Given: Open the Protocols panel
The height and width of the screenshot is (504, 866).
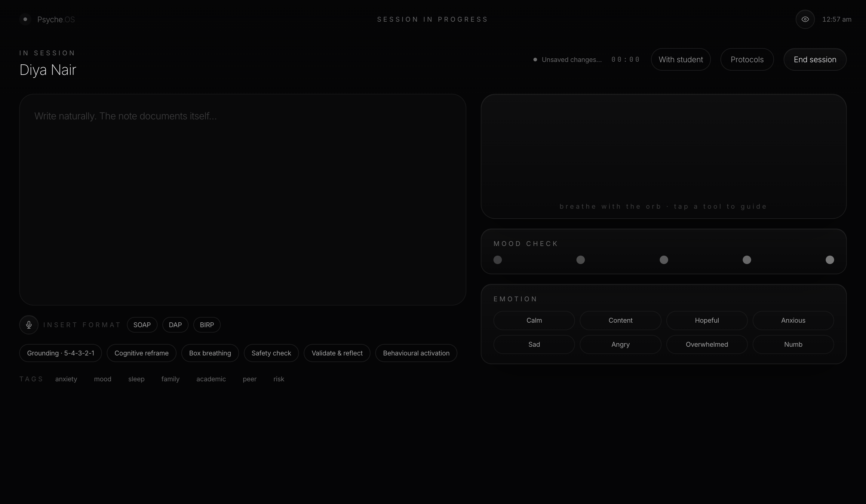Looking at the screenshot, I should pyautogui.click(x=747, y=60).
